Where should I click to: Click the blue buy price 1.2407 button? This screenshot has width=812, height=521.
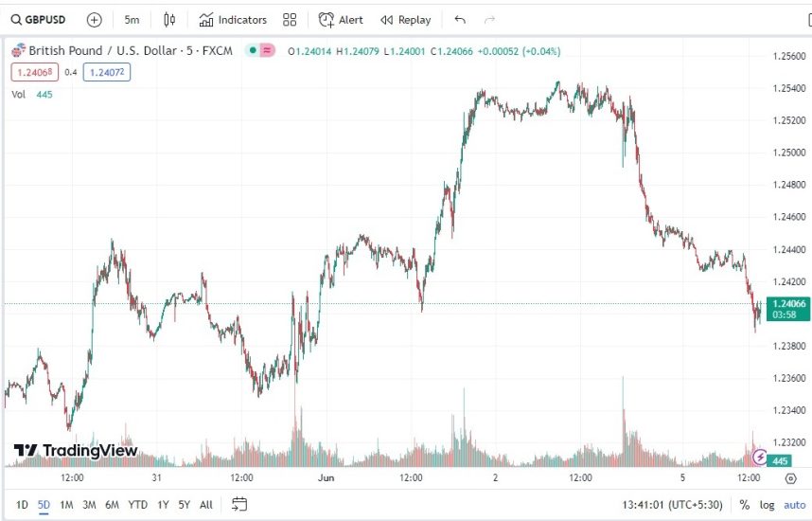106,72
